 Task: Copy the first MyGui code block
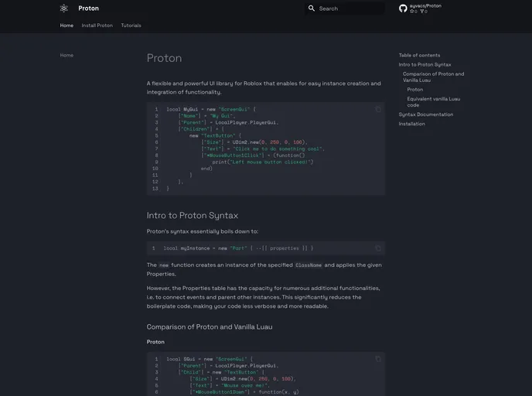[x=378, y=109]
